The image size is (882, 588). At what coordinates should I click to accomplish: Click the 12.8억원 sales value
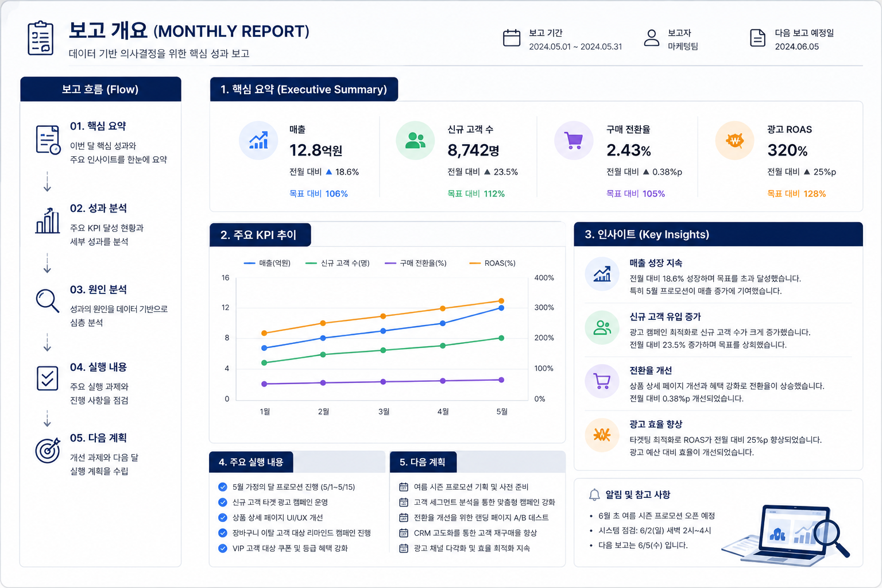[316, 150]
